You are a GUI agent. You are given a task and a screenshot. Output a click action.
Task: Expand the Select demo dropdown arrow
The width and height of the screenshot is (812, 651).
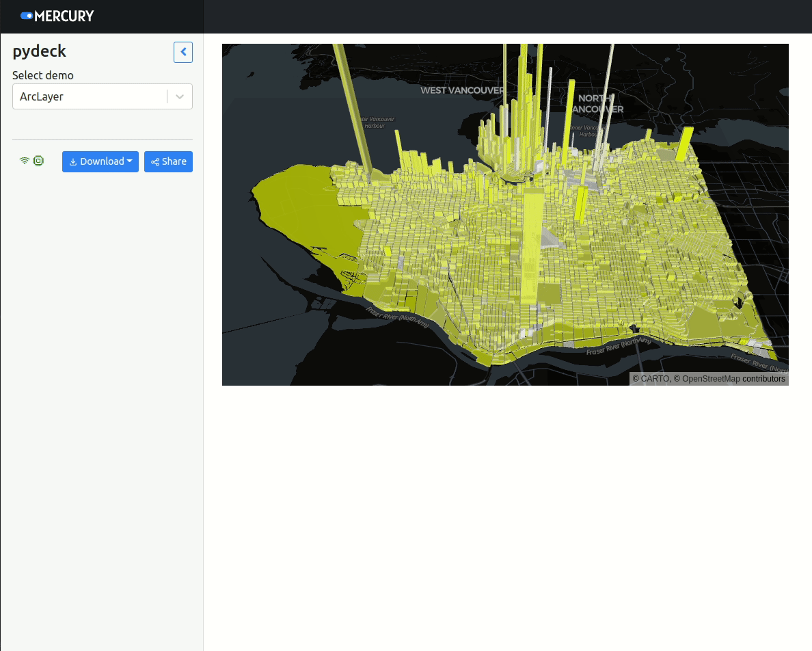tap(180, 96)
